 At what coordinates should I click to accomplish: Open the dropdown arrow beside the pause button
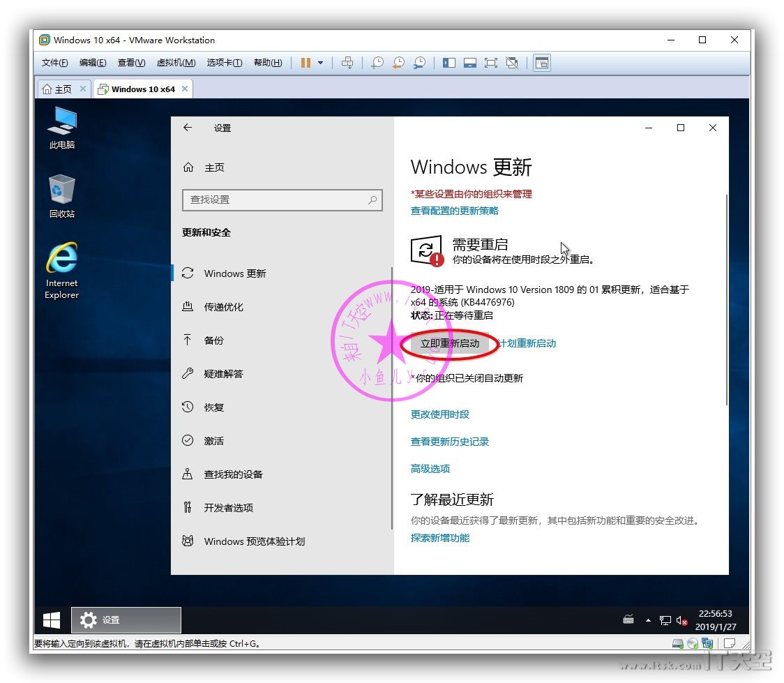pos(320,63)
